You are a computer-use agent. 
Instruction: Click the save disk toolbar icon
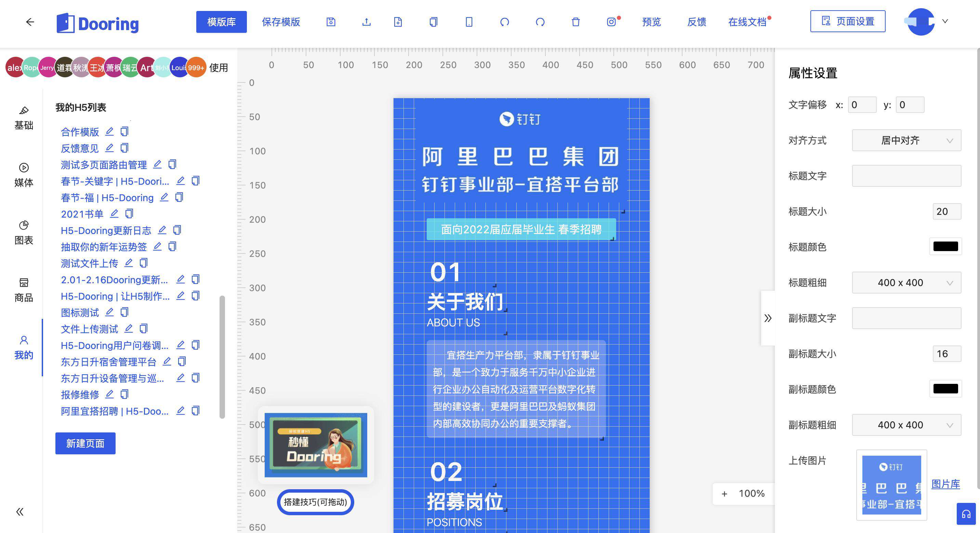click(331, 22)
